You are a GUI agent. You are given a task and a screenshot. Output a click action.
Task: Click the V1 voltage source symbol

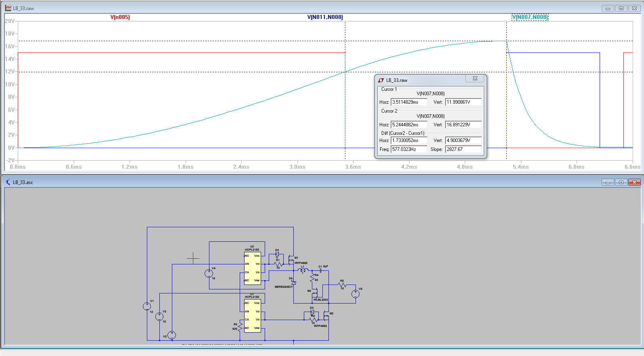click(x=147, y=306)
